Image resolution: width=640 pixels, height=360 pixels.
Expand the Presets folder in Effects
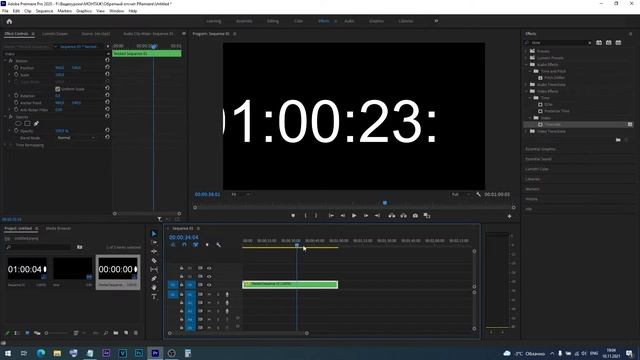click(x=526, y=51)
